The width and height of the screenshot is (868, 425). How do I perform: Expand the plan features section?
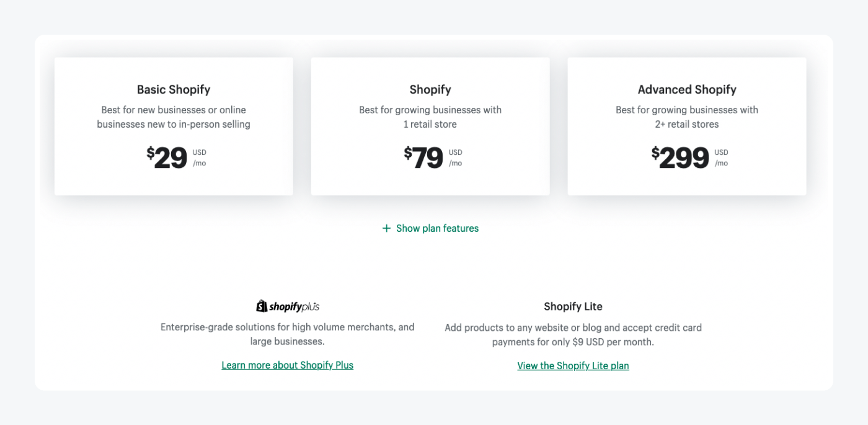pyautogui.click(x=430, y=228)
